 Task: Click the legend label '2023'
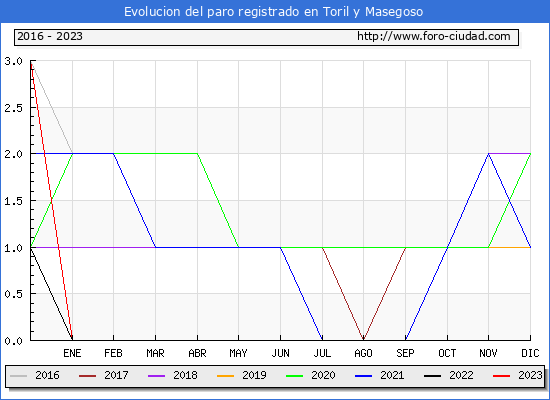530,375
